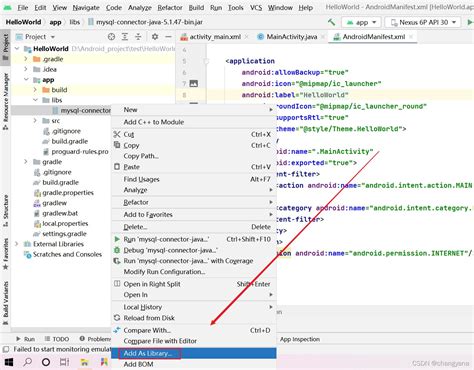The image size is (474, 370).
Task: Open the TODO tool window button
Action: point(57,339)
